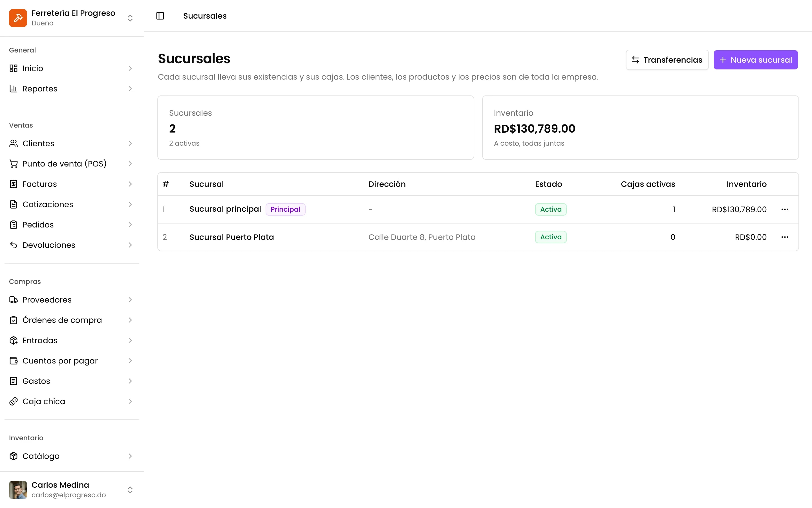
Task: Create a Nueva sucursal
Action: pyautogui.click(x=756, y=60)
